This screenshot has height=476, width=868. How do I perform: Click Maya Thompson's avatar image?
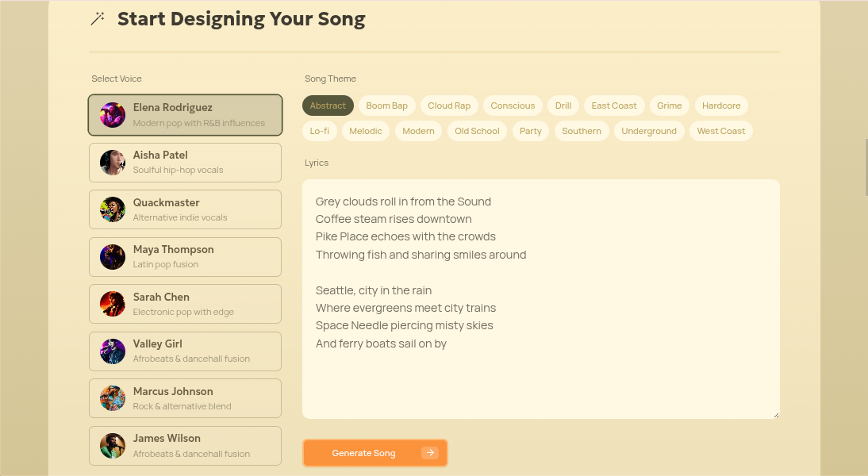point(112,256)
